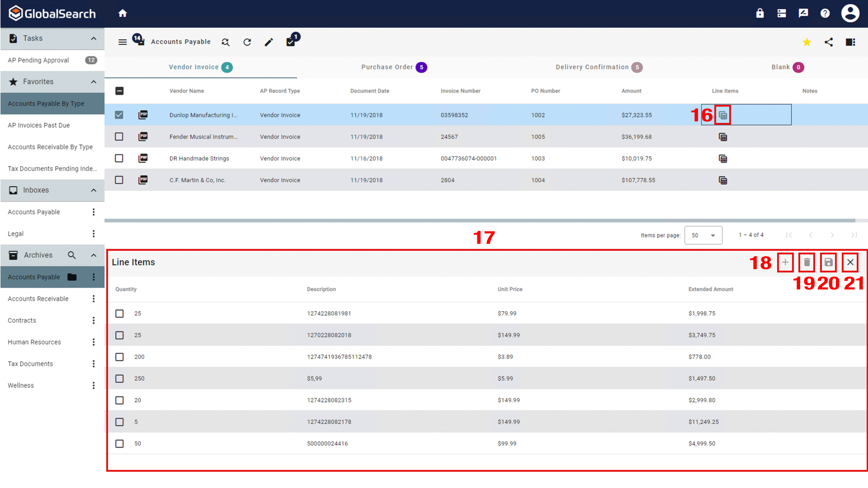Select the edit pencil tool in the toolbar

pyautogui.click(x=269, y=42)
